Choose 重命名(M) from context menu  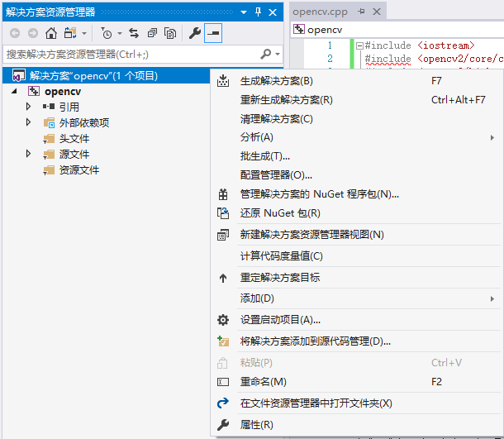357,382
